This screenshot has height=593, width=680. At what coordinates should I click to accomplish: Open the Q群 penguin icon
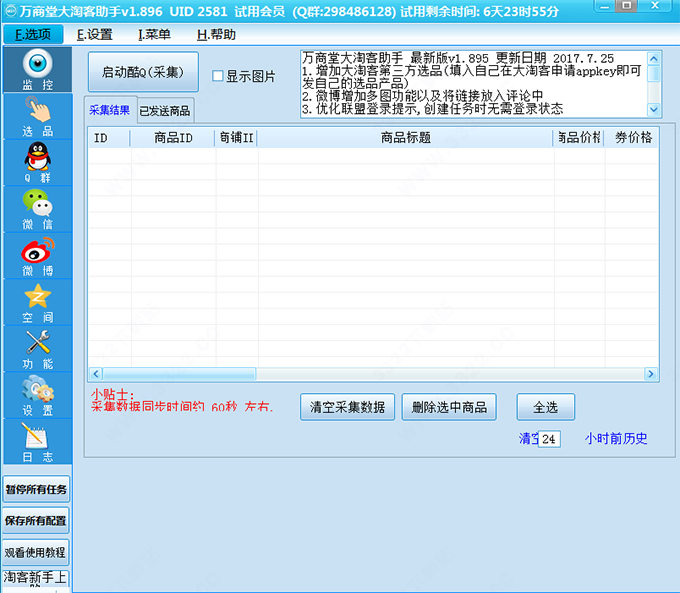pyautogui.click(x=37, y=163)
